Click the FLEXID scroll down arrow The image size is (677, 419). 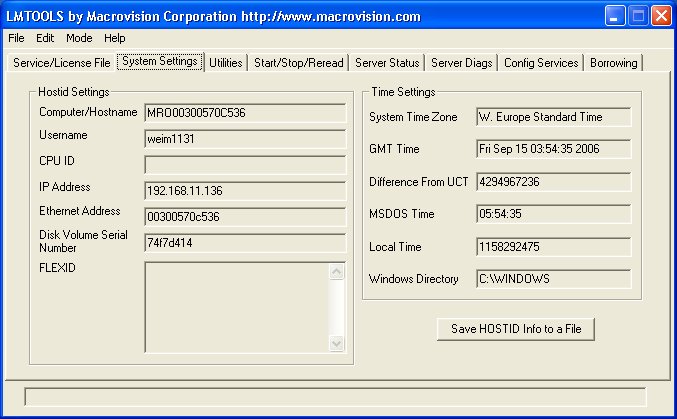pyautogui.click(x=337, y=343)
